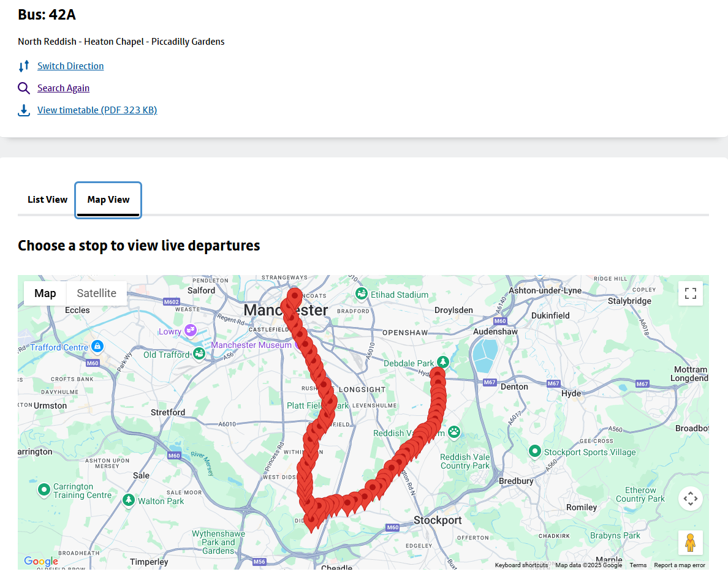
Task: Switch to Satellite imagery
Action: click(97, 293)
